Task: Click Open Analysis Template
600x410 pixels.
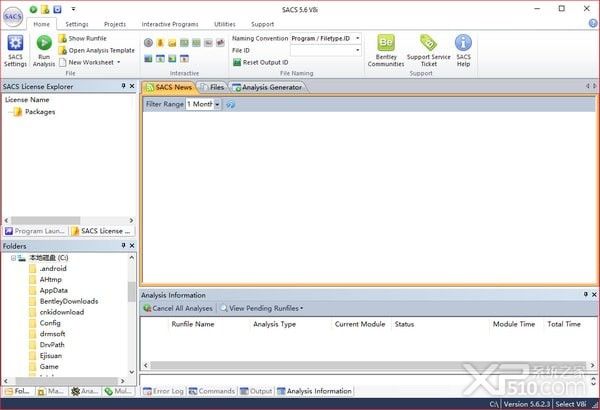Action: coord(96,50)
